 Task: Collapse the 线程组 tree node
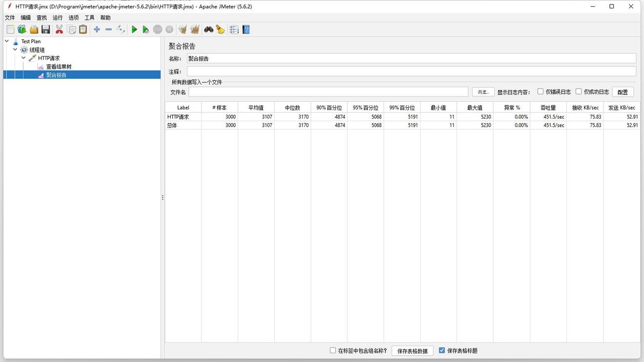pyautogui.click(x=15, y=50)
